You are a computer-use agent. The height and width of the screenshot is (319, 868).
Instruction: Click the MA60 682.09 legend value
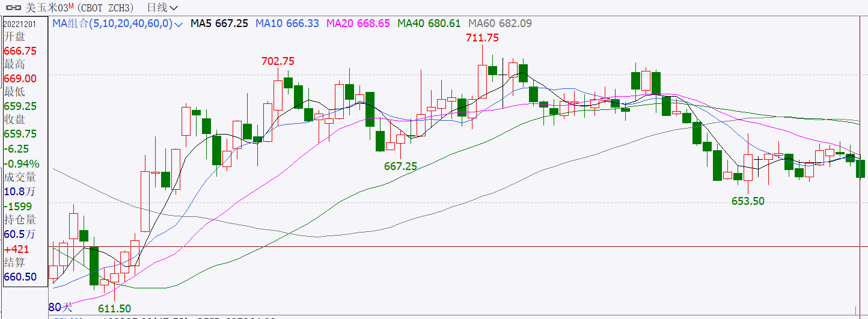(500, 23)
